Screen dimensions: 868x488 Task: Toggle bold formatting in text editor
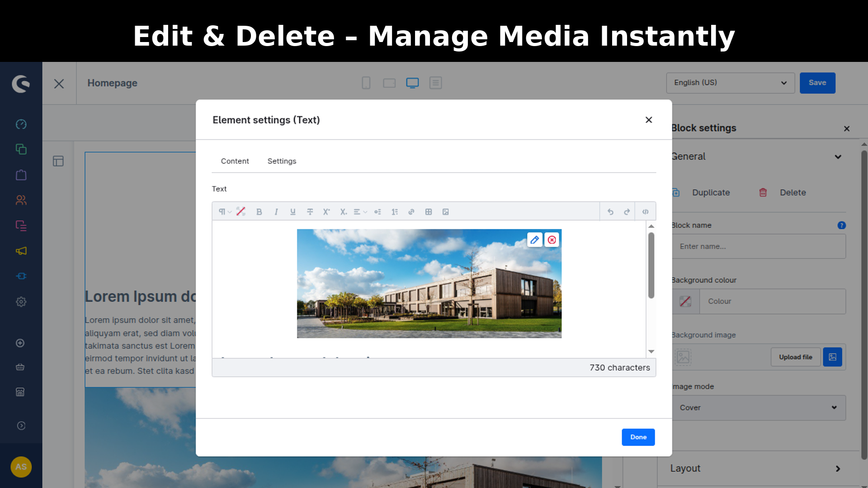(x=259, y=211)
